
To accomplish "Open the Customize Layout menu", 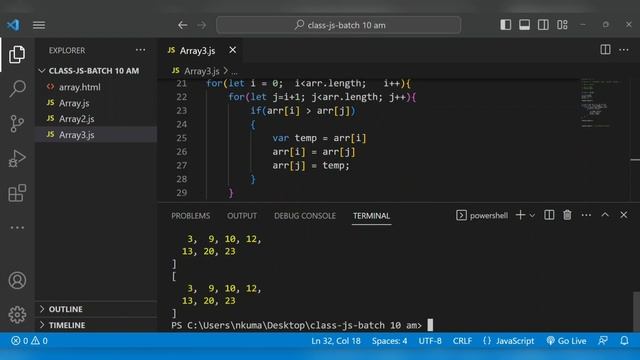I will (562, 25).
